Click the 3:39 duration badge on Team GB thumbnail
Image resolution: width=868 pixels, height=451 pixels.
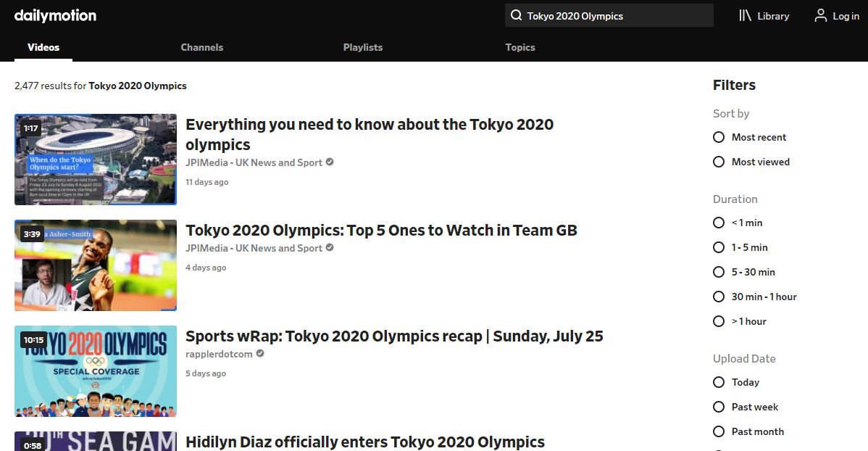coord(31,234)
